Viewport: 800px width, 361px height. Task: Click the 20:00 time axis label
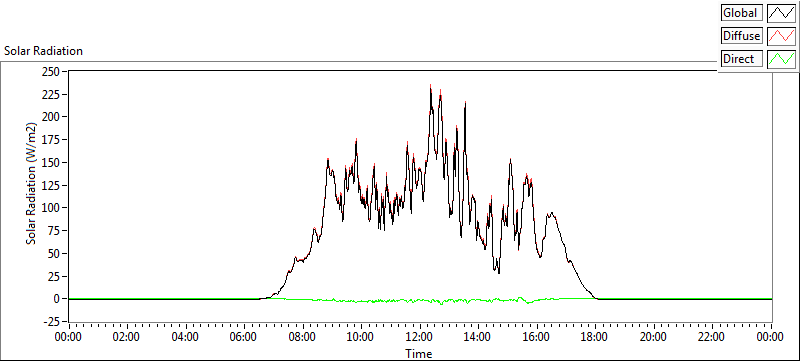pos(654,337)
